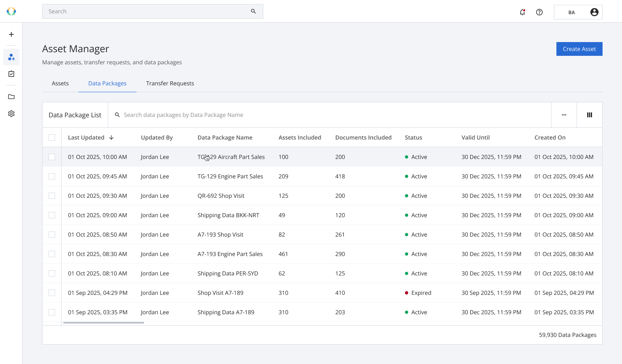This screenshot has height=364, width=622.
Task: Click the horizontal table scrollbar
Action: [x=104, y=323]
